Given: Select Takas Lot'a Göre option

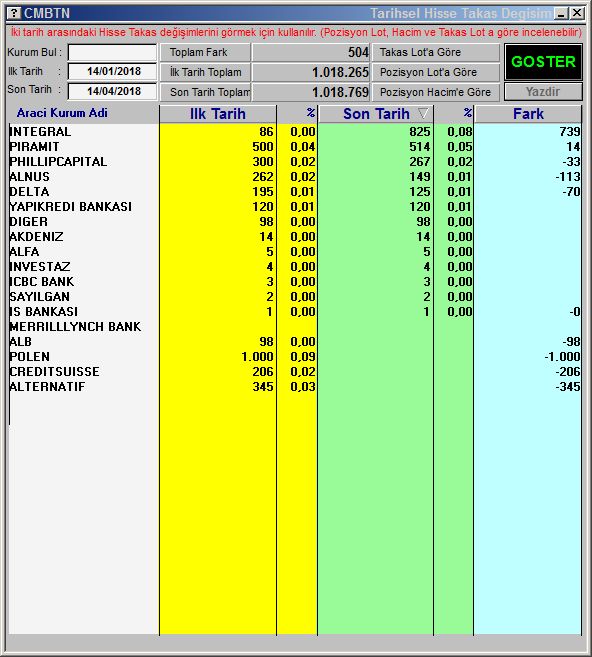Looking at the screenshot, I should [x=436, y=52].
